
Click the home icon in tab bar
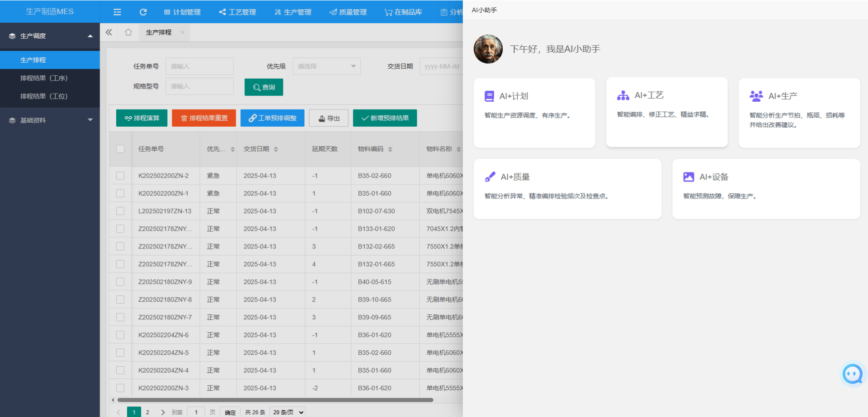pos(129,32)
